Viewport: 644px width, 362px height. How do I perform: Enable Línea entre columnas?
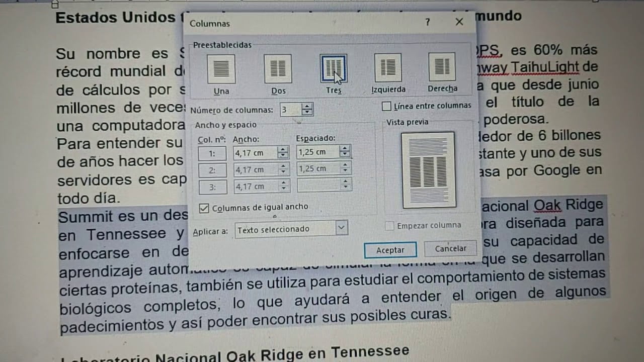pos(386,106)
